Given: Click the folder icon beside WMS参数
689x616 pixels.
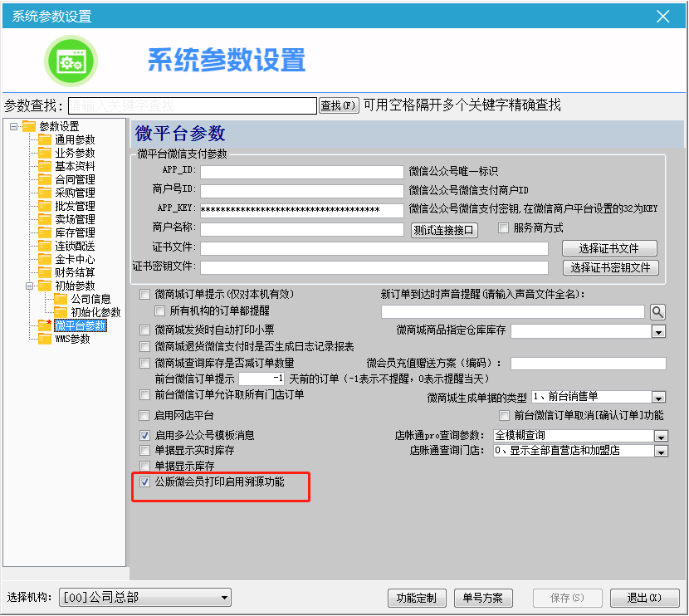Looking at the screenshot, I should [x=45, y=339].
